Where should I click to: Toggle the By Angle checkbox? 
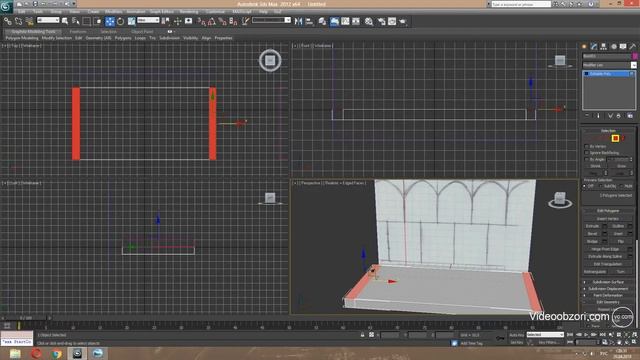pos(587,159)
